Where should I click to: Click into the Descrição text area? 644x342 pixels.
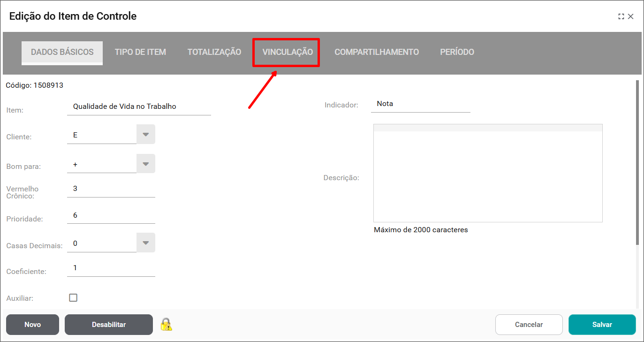point(488,176)
